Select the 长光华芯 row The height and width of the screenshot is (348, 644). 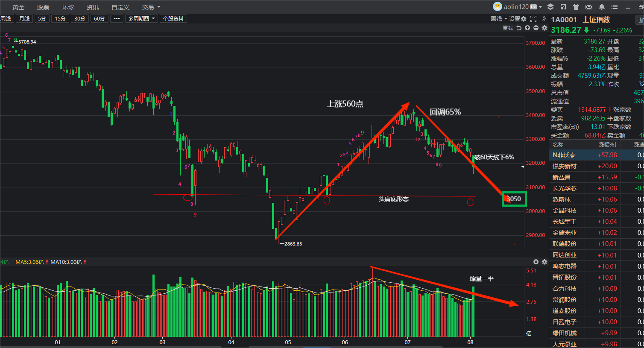597,188
